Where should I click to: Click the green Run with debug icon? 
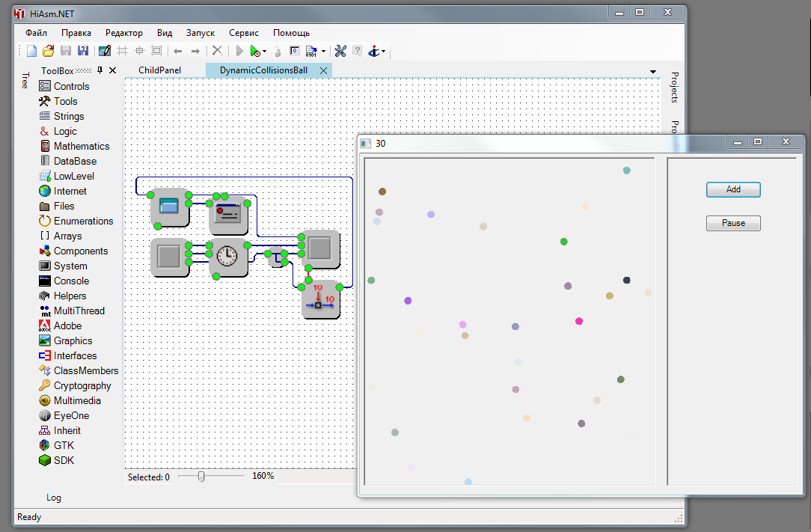pyautogui.click(x=255, y=51)
